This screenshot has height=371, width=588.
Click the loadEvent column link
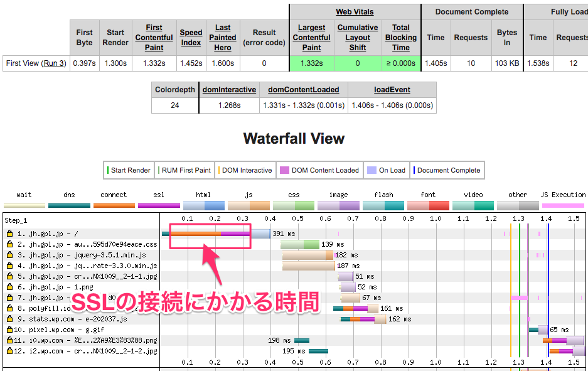point(392,90)
